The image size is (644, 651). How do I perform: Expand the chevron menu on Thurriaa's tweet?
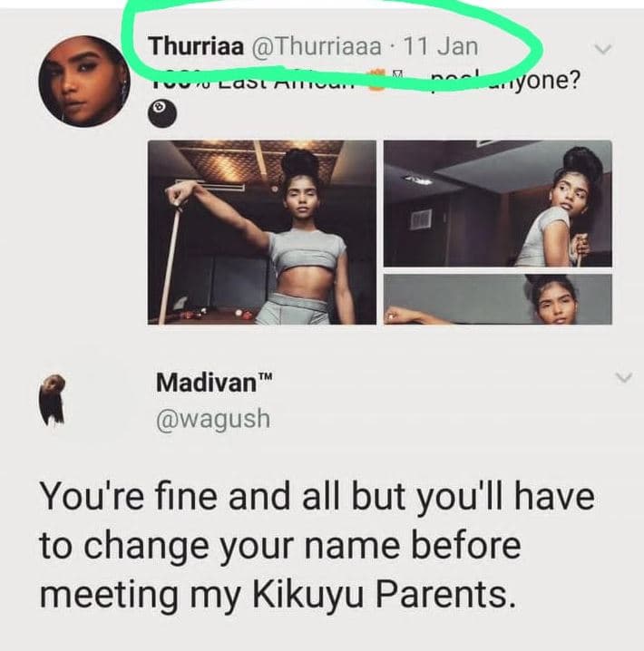pyautogui.click(x=603, y=49)
